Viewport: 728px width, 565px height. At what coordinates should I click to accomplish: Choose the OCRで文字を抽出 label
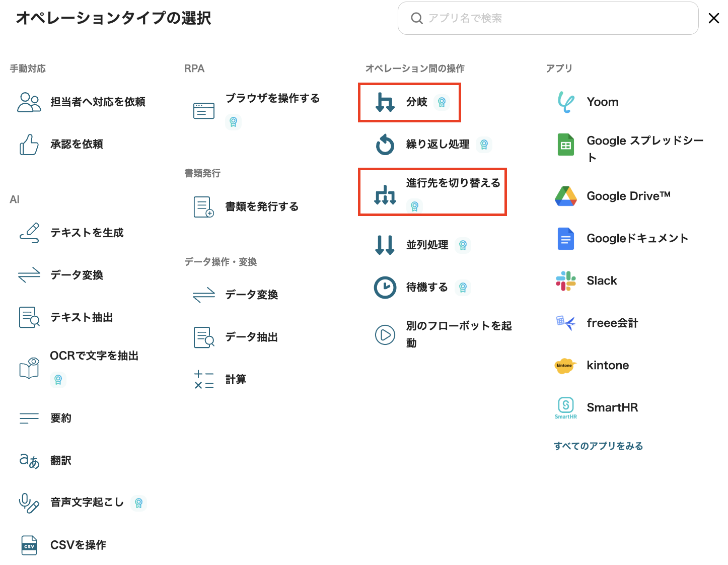click(x=95, y=356)
